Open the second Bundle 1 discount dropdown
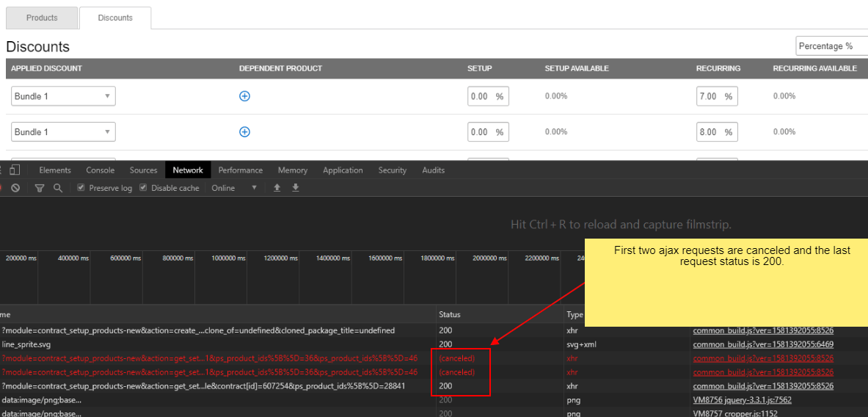This screenshot has height=417, width=868. point(63,132)
